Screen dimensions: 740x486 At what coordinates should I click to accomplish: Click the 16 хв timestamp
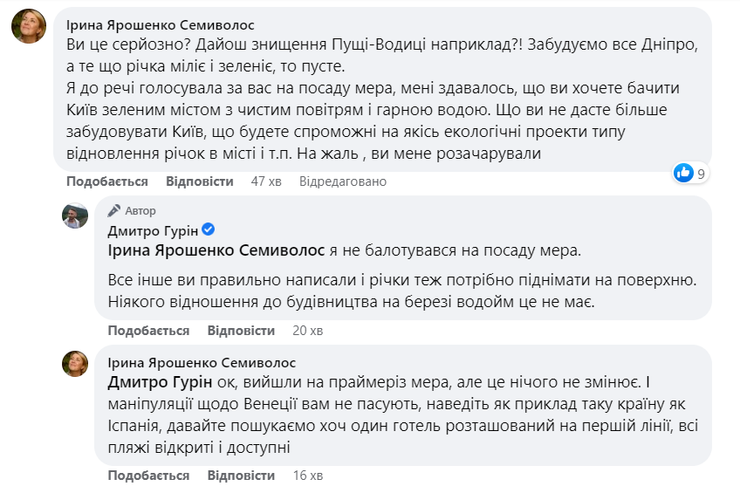click(x=308, y=475)
